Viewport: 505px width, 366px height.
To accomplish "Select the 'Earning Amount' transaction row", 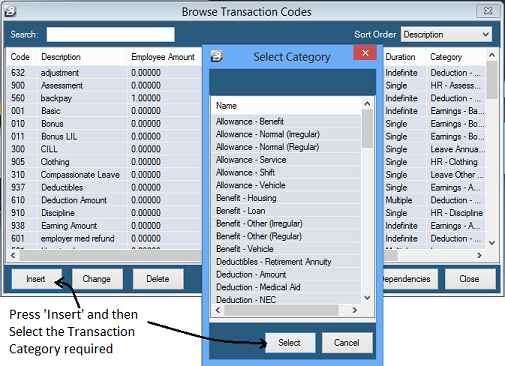I will pos(104,226).
